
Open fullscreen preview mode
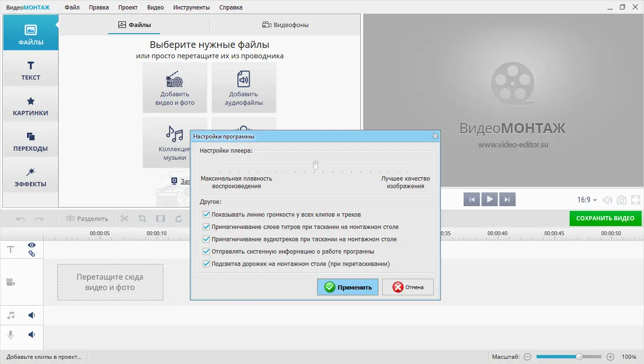coord(636,200)
